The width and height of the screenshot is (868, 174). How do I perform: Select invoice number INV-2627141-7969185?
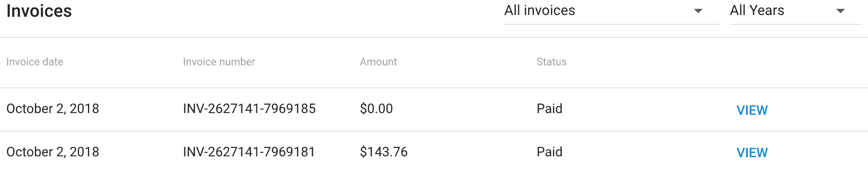click(x=249, y=109)
